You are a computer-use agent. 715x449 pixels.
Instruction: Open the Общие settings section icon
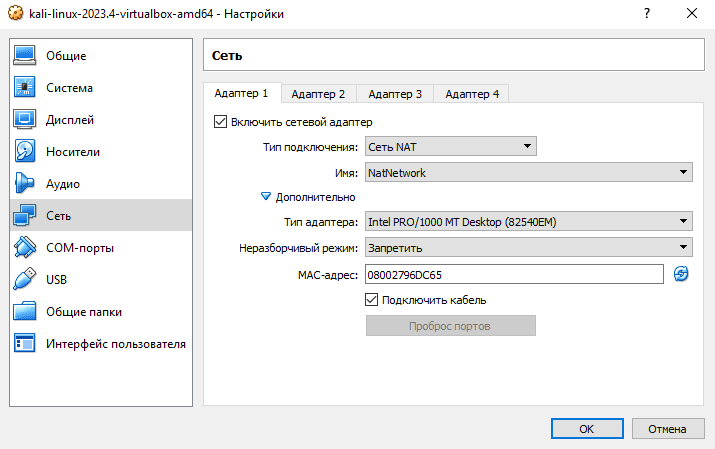[25, 56]
